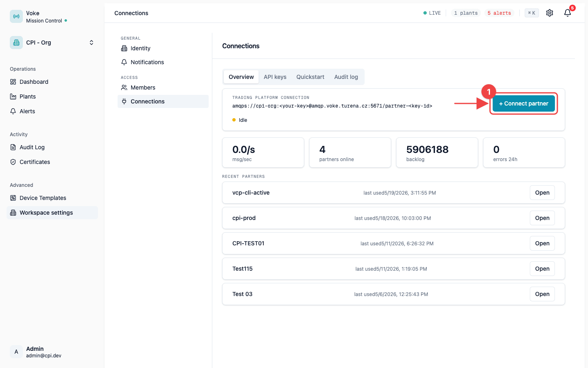
Task: Click the LIVE status indicator
Action: [x=432, y=13]
